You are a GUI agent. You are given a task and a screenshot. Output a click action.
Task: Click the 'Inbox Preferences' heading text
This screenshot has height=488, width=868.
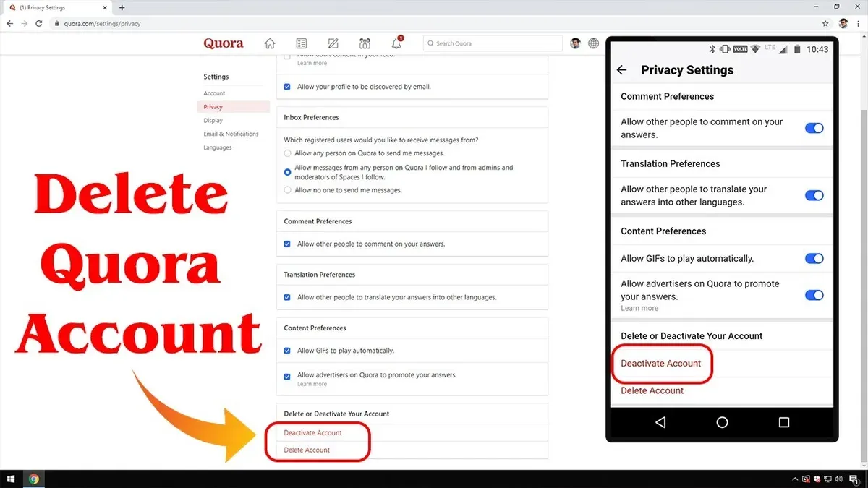[x=311, y=117]
